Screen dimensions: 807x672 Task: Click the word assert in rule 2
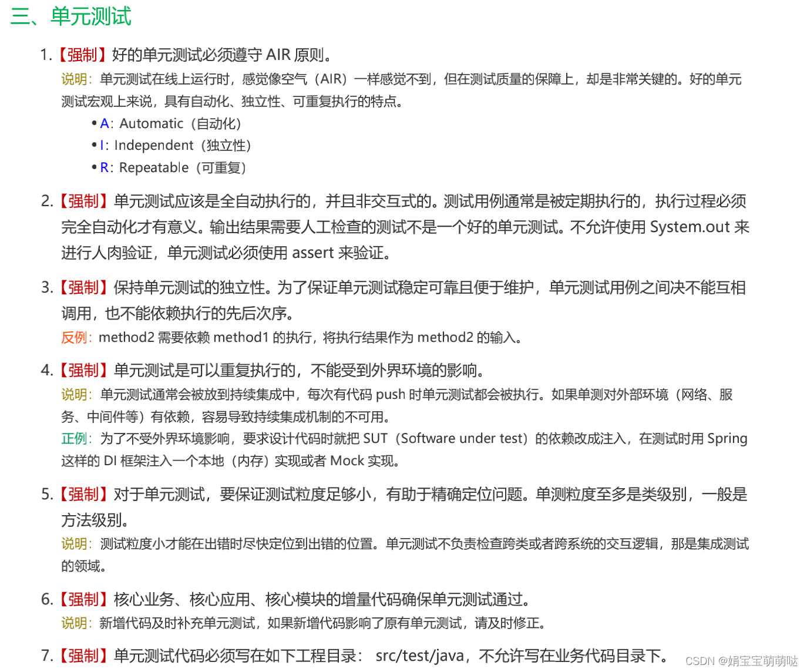click(x=313, y=253)
